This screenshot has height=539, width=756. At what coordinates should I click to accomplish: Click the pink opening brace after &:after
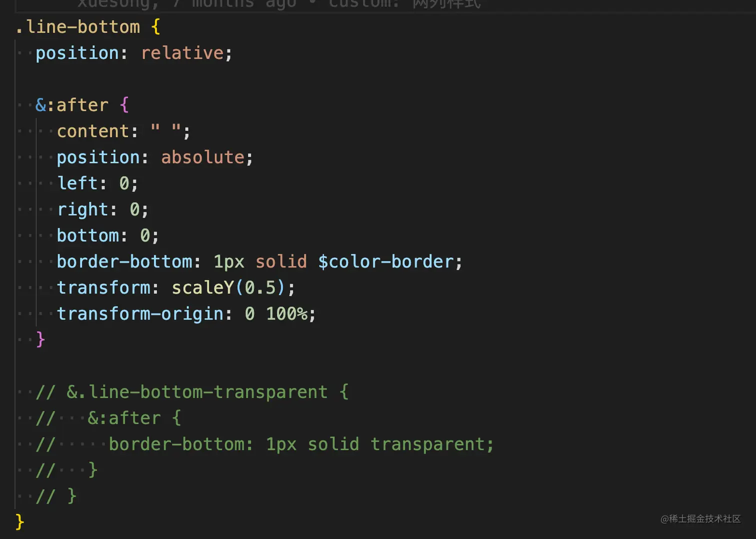tap(124, 105)
